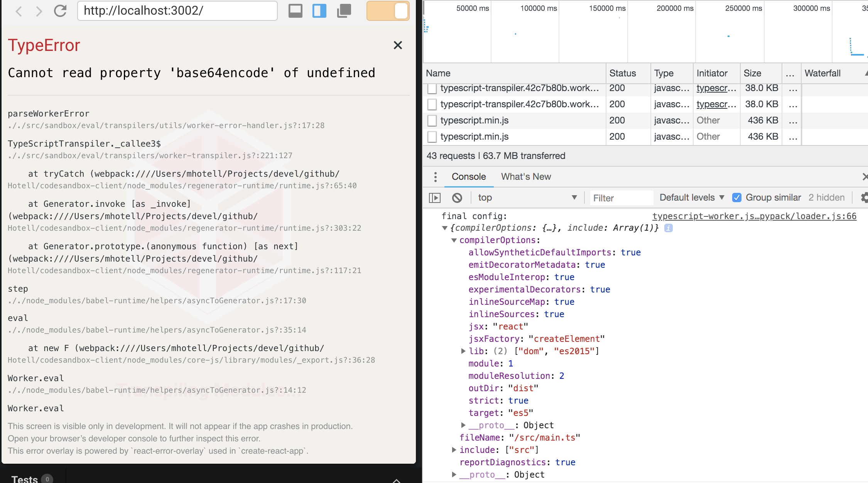Uncheck Group similar checkbox
The image size is (868, 483).
737,198
